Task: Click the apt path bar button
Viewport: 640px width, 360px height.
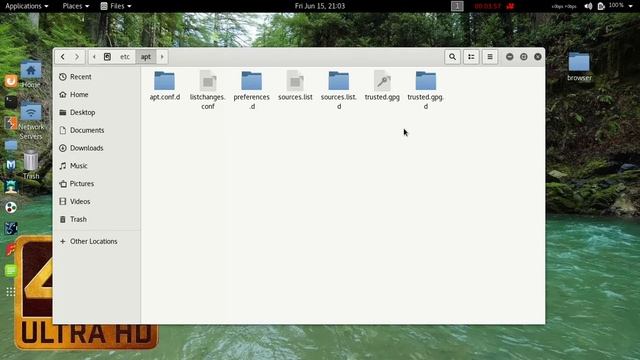Action: click(x=146, y=57)
